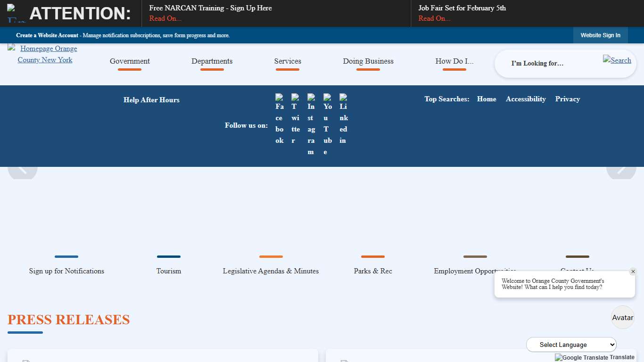The width and height of the screenshot is (644, 362).
Task: Click the Search icon in search box
Action: tap(617, 60)
